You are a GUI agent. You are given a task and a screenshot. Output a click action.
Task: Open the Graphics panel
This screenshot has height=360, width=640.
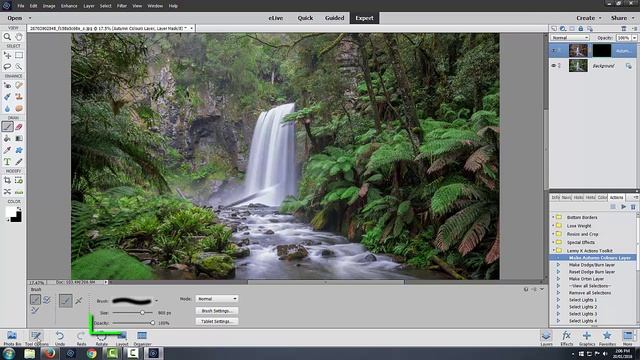click(587, 338)
